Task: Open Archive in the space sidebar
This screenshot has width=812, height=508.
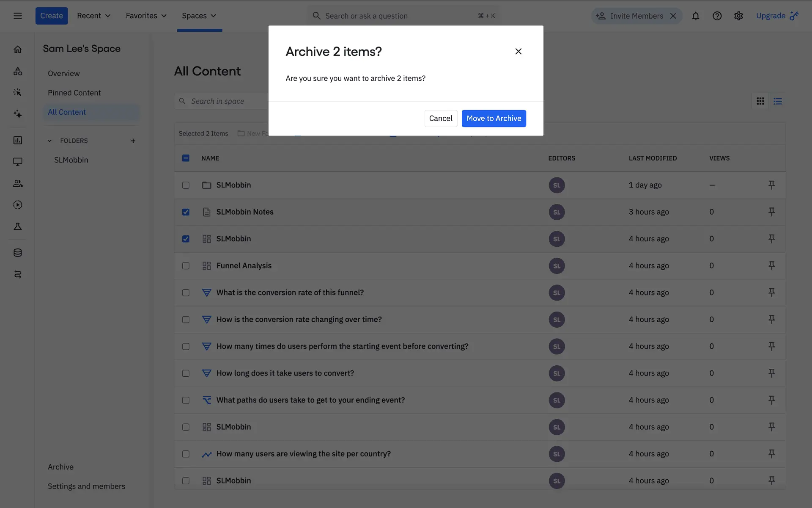Action: pyautogui.click(x=60, y=467)
